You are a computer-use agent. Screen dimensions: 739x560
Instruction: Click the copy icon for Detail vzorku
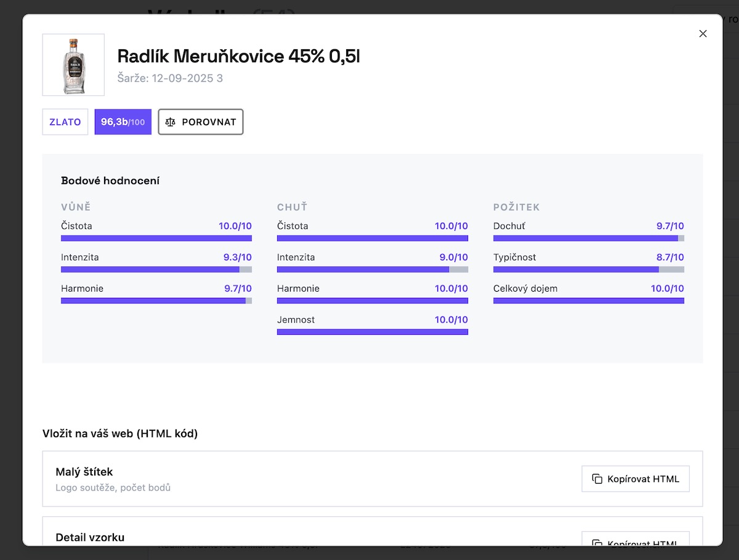[x=597, y=543]
